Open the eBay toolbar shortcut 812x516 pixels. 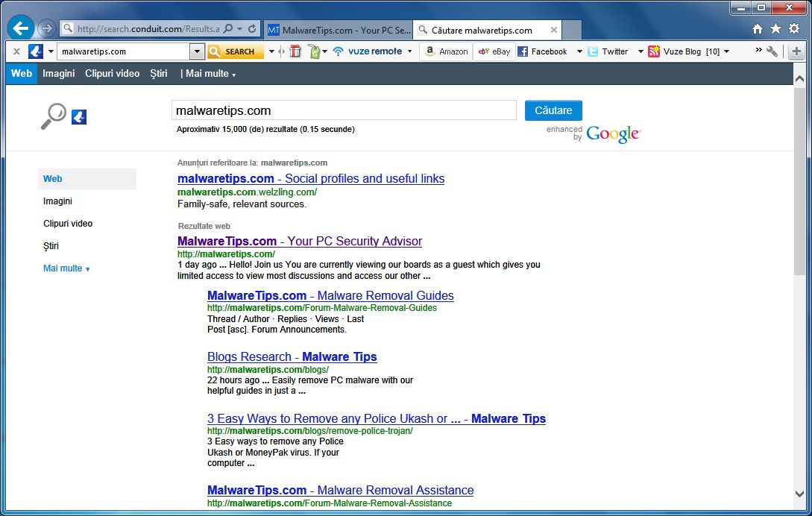(494, 51)
